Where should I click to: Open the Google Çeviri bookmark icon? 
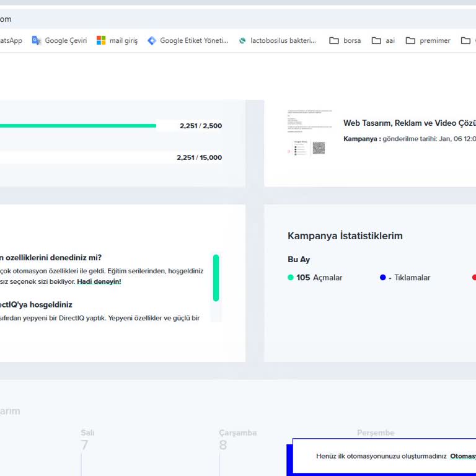(x=37, y=40)
